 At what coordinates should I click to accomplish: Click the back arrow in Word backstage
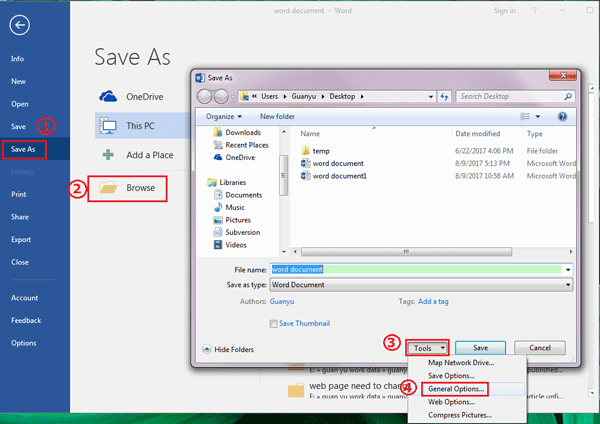point(20,25)
